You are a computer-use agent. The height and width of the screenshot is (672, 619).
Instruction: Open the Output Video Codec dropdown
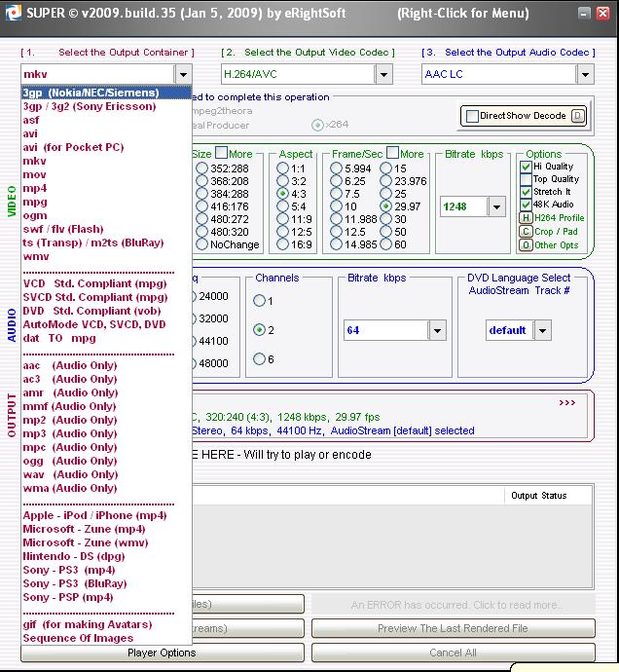(x=383, y=75)
